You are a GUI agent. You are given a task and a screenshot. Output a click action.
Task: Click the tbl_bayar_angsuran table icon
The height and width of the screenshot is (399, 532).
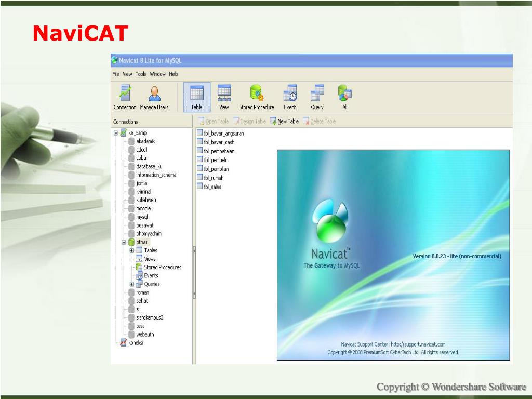click(x=199, y=133)
